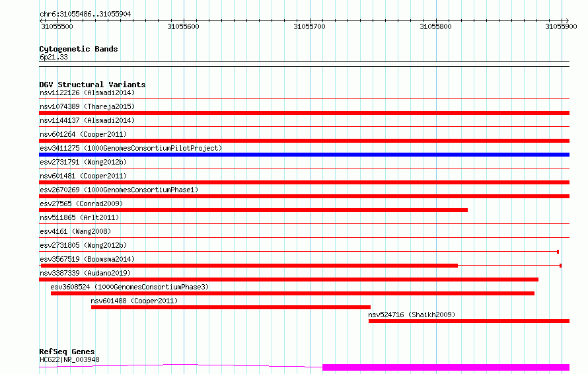Click the nsv601264 (Cooper2011) label
Image resolution: width=588 pixels, height=374 pixels.
tap(83, 134)
